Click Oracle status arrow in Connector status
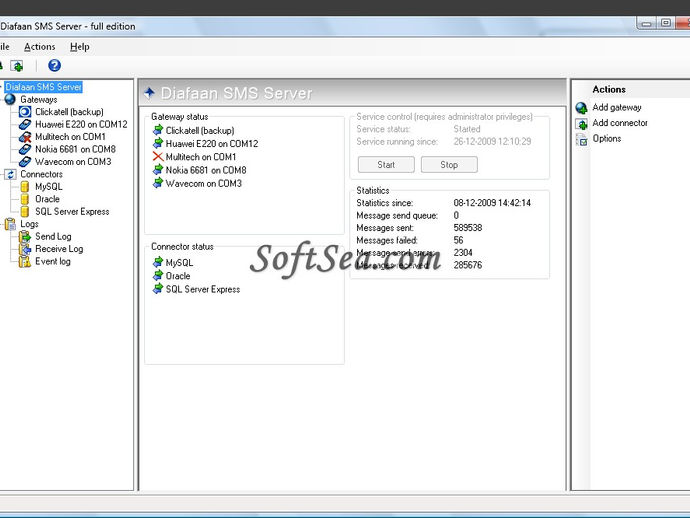Screen dimensions: 690x518 158,276
